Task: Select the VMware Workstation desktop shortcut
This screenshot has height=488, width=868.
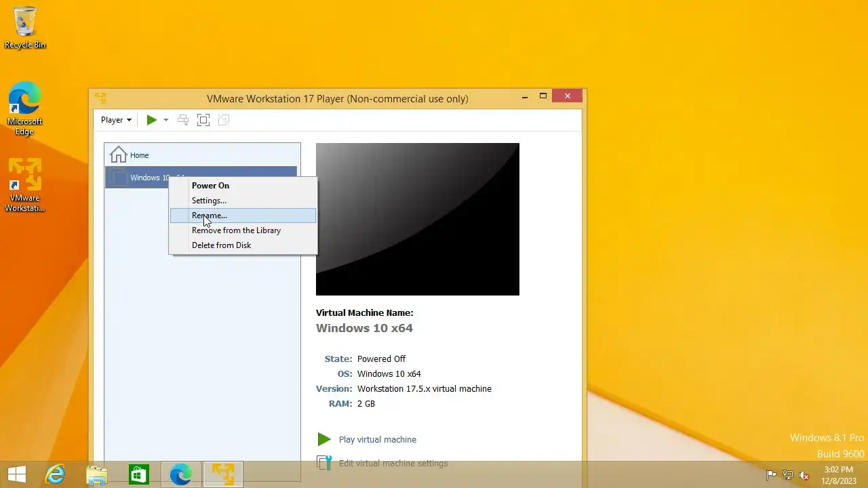Action: tap(25, 185)
